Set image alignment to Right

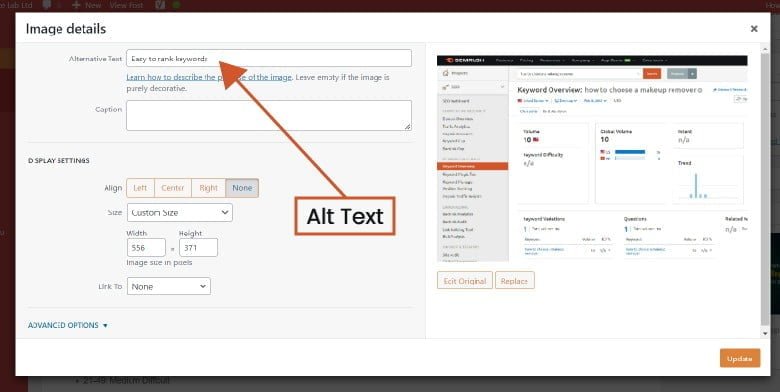point(208,188)
